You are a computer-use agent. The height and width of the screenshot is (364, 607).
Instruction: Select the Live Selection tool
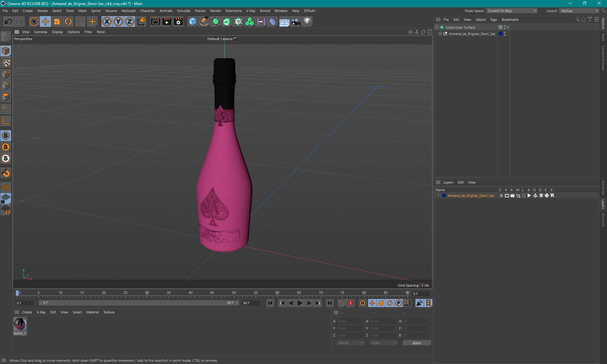click(x=34, y=21)
